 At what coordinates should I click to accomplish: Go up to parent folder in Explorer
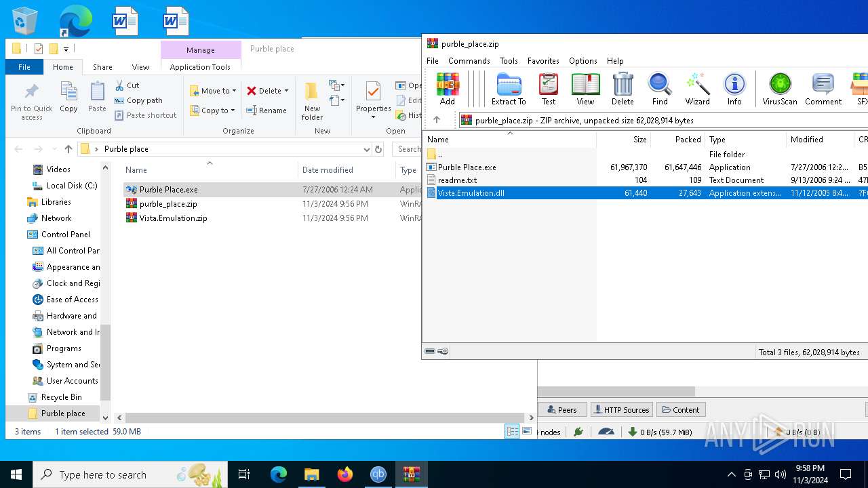click(68, 149)
